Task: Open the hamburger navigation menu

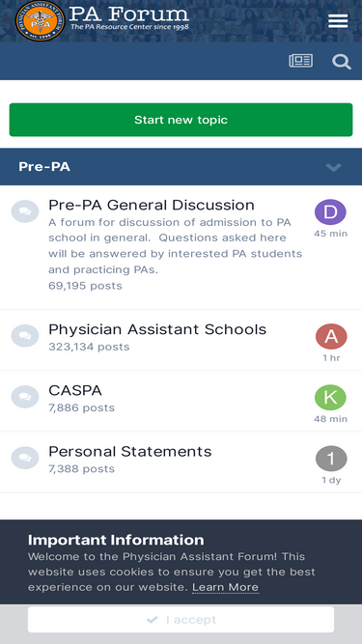Action: point(338,20)
